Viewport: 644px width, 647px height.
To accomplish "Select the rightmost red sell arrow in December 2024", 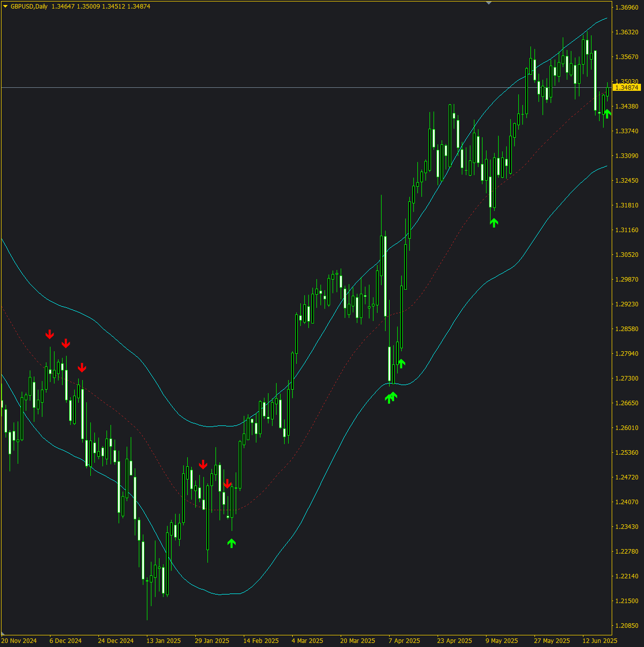I will (x=82, y=367).
